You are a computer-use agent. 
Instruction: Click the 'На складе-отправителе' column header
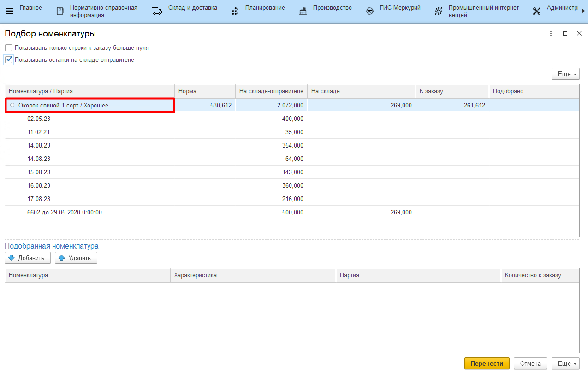pos(271,91)
